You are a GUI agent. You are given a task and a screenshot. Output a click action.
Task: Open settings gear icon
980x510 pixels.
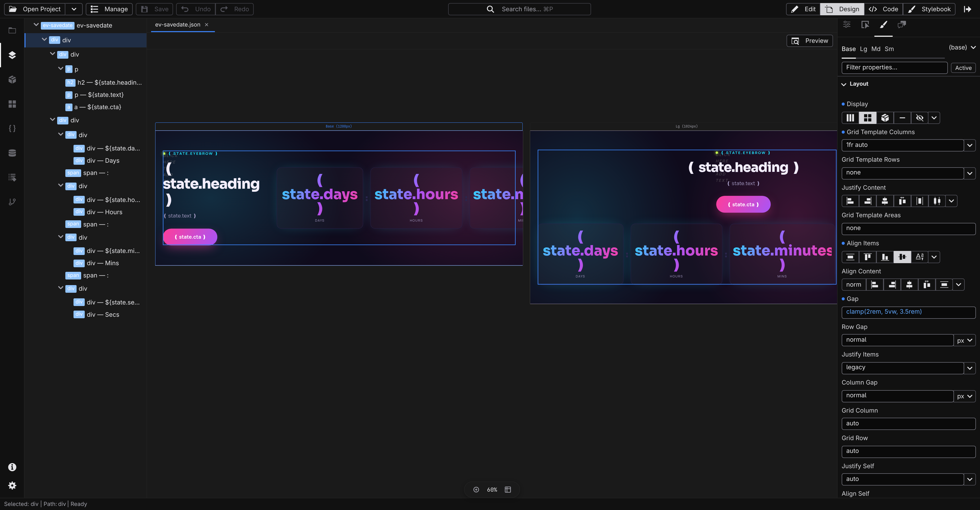click(x=12, y=485)
